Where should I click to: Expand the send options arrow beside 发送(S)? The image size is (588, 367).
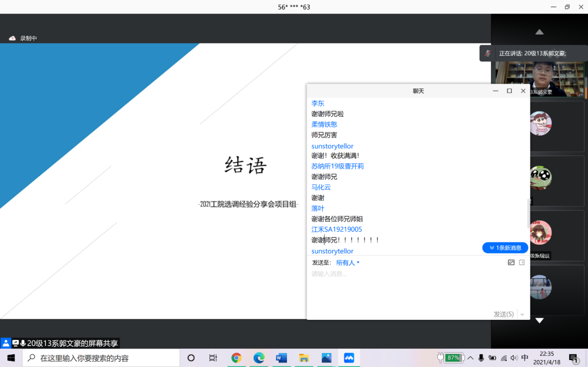point(522,315)
